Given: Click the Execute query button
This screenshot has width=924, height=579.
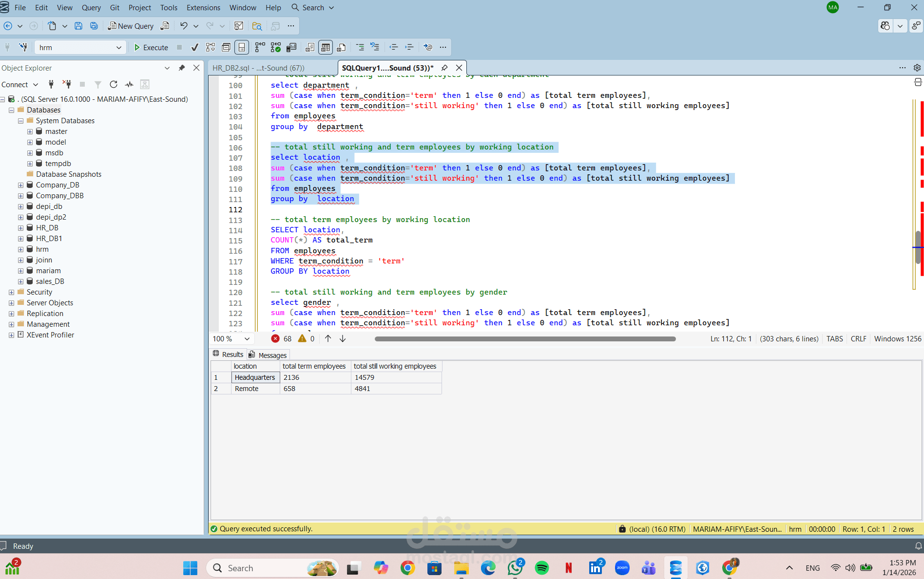Looking at the screenshot, I should click(151, 47).
